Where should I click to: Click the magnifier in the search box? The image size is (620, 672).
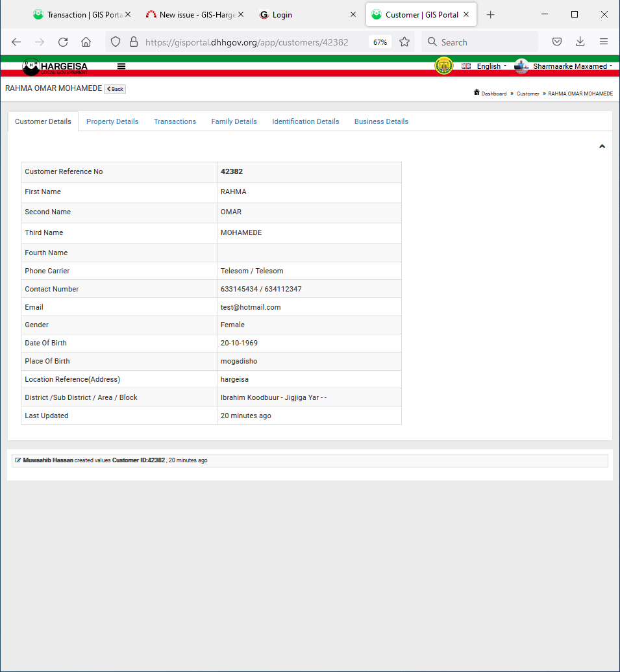pos(432,42)
